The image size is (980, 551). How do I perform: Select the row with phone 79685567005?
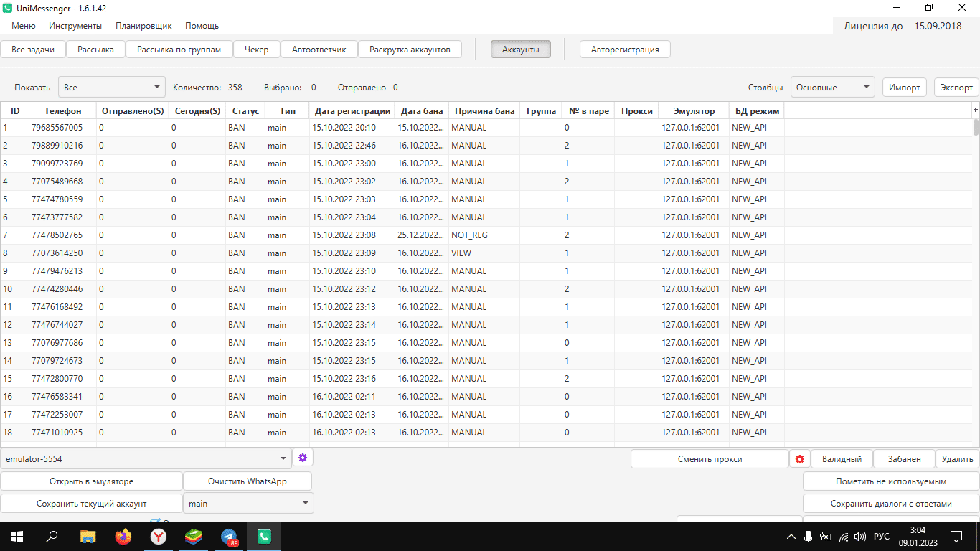[57, 128]
